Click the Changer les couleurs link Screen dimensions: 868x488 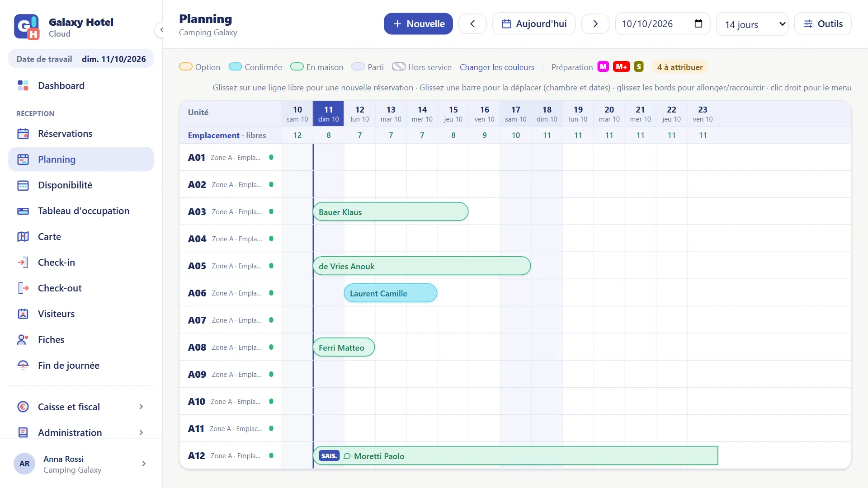(497, 67)
